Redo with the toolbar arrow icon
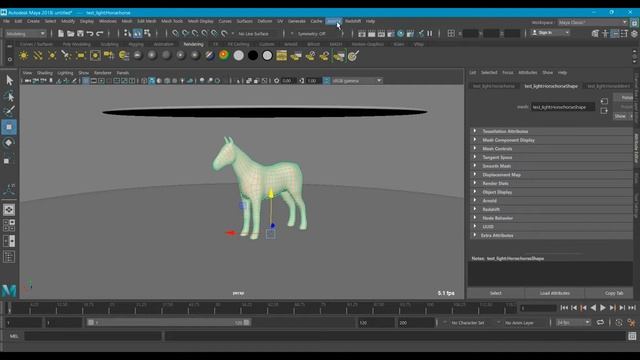The width and height of the screenshot is (640, 360). coord(100,33)
